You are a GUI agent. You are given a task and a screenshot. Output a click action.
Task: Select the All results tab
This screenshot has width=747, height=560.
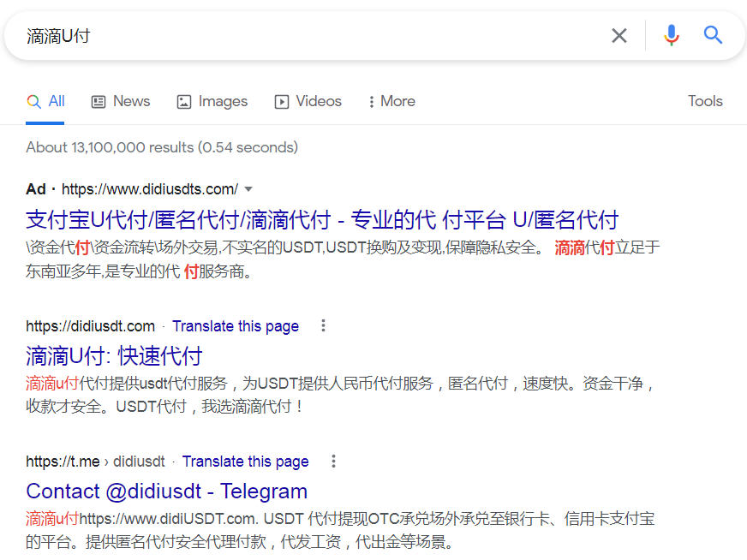[x=45, y=101]
